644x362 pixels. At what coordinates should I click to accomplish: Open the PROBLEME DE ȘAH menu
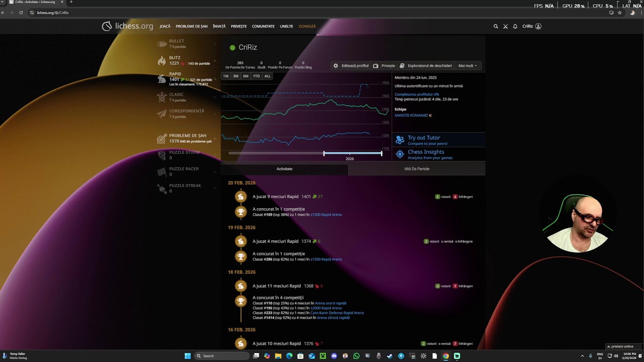(192, 26)
